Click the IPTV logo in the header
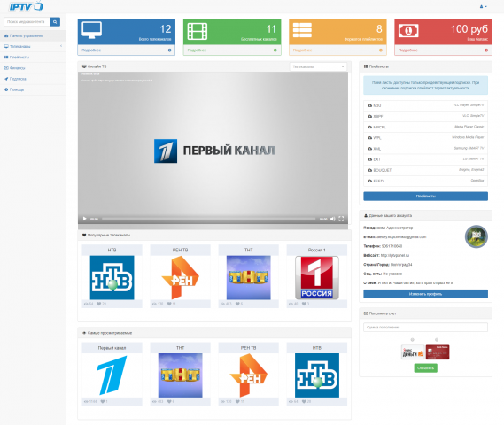The image size is (504, 425). 26,6
